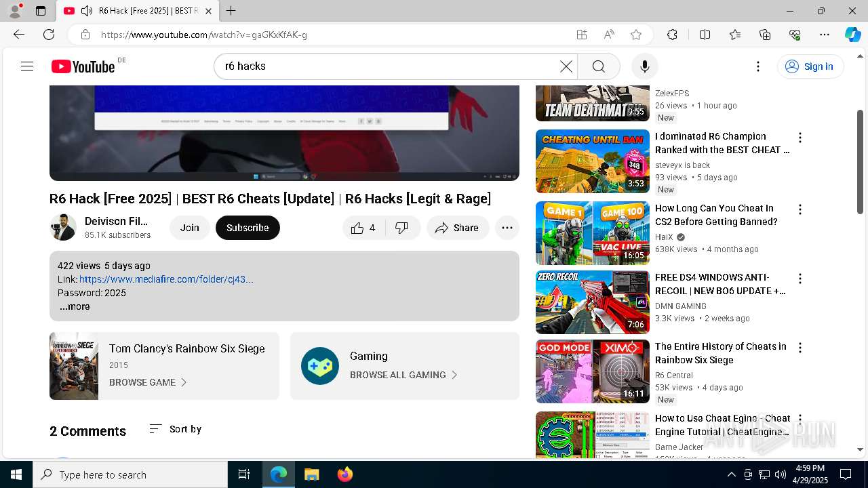Subscribe to the Deivison channel
Viewport: 868px width, 488px height.
[x=248, y=228]
